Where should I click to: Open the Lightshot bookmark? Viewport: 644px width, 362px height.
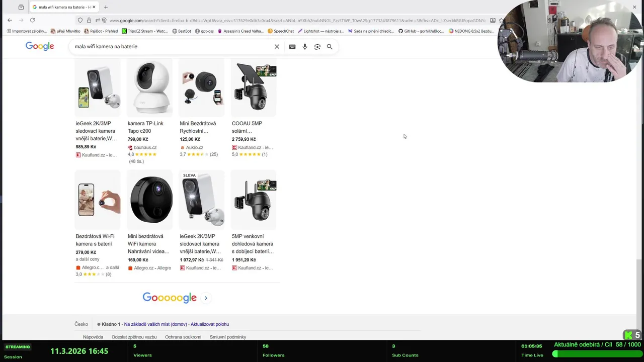pyautogui.click(x=321, y=31)
